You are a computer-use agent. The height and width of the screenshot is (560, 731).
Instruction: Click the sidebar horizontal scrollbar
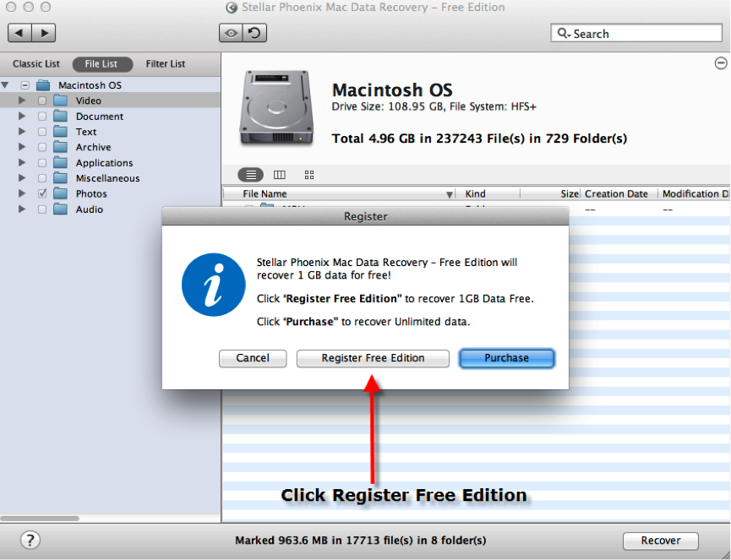click(x=40, y=518)
